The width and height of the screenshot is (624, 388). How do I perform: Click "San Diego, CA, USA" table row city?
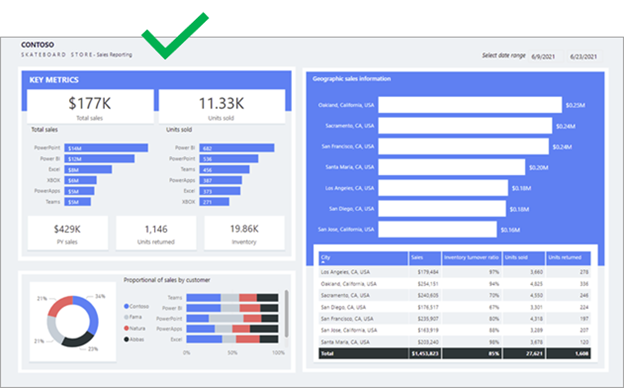click(x=343, y=307)
